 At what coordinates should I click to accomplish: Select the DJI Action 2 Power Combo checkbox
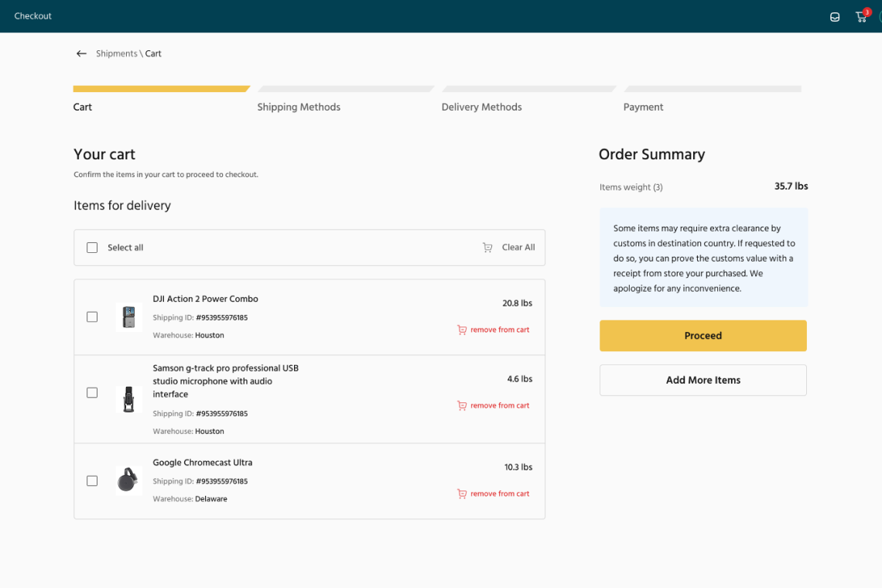pos(92,316)
